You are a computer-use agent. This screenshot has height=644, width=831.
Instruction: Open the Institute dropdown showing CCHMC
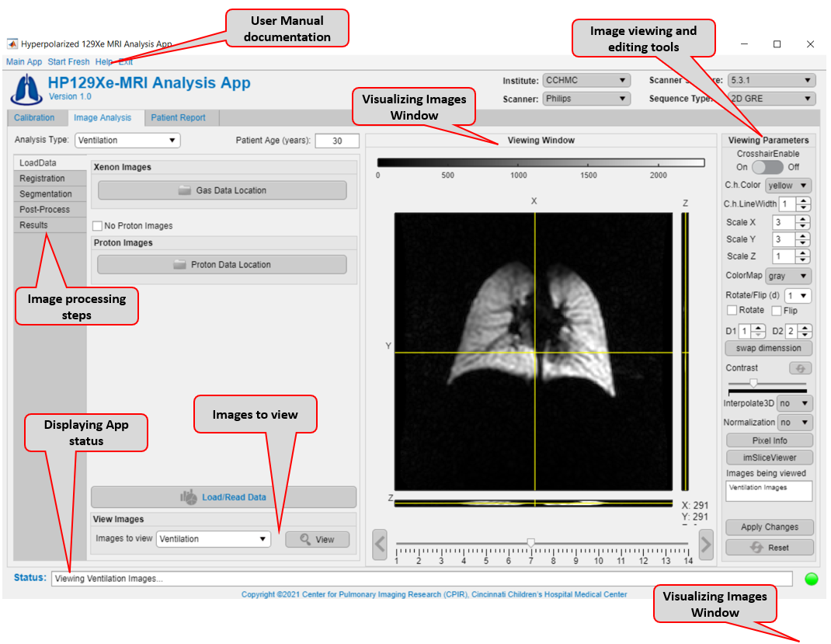pyautogui.click(x=586, y=80)
